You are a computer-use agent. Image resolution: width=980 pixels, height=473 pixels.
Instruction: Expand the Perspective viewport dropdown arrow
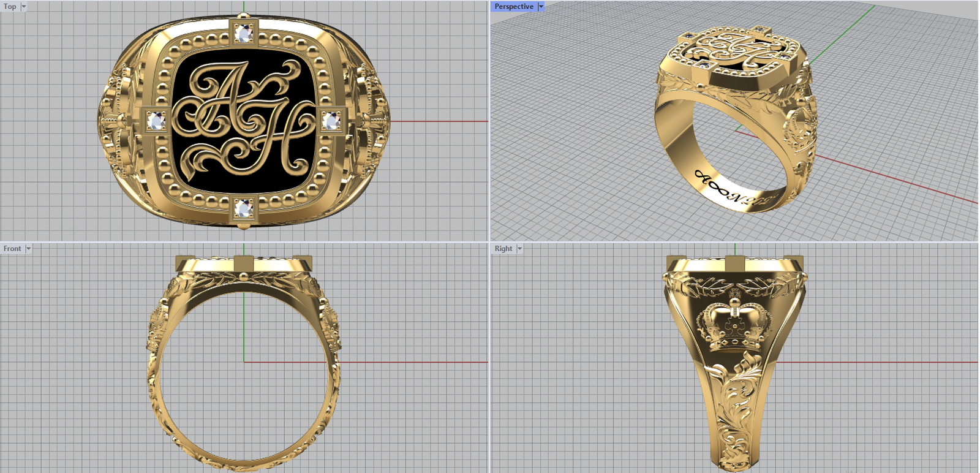tap(541, 7)
